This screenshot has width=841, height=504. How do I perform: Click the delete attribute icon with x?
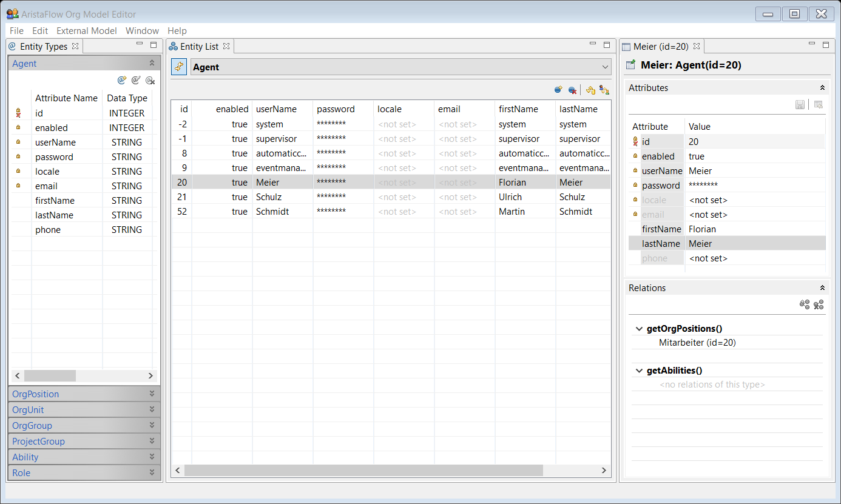coord(150,80)
